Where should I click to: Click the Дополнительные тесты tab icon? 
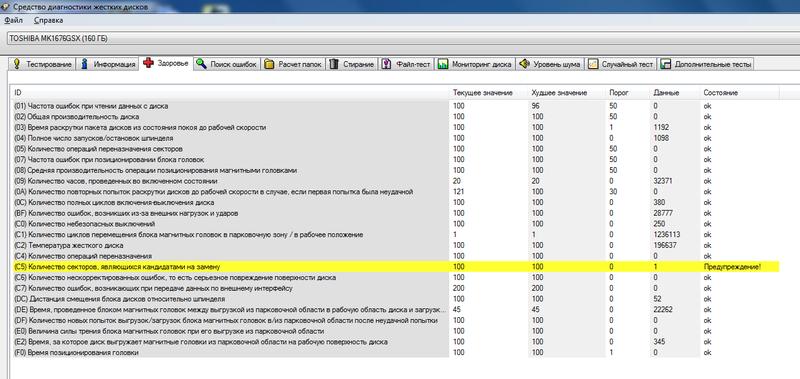pos(665,64)
